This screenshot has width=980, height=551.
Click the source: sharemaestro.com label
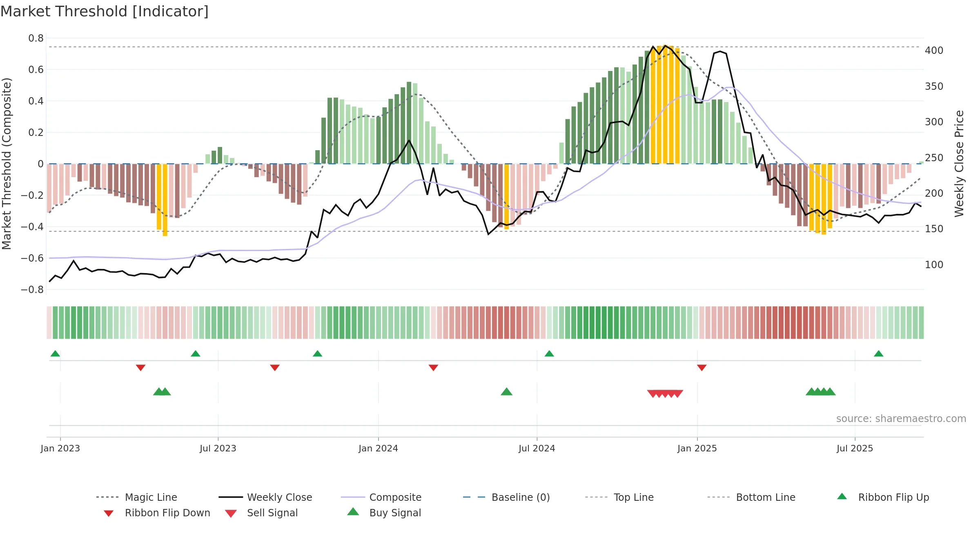click(901, 419)
